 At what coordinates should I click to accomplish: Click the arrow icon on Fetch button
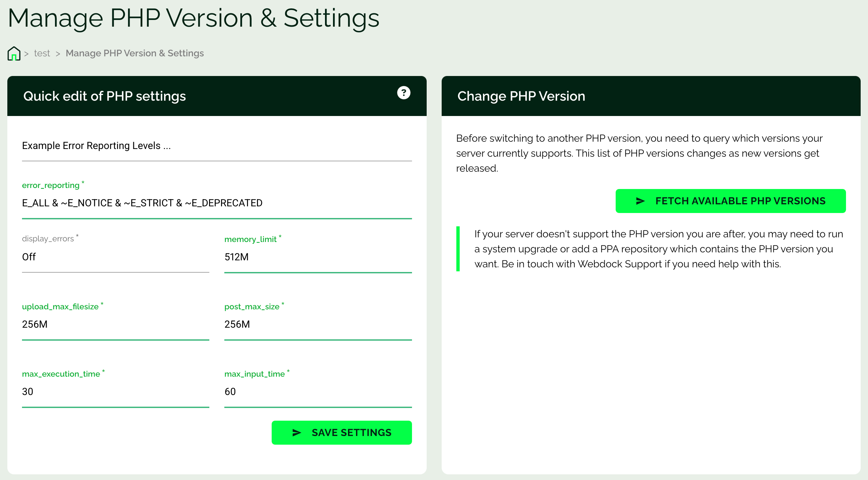tap(640, 201)
